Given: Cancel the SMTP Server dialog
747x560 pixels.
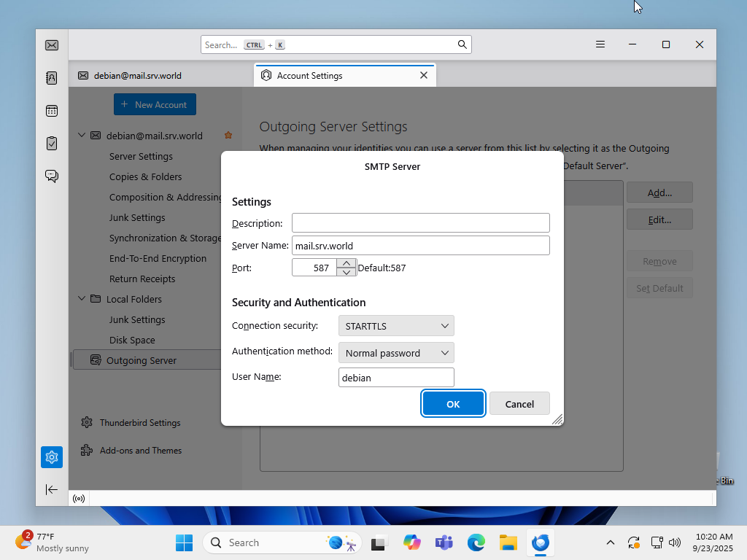Looking at the screenshot, I should pos(519,403).
